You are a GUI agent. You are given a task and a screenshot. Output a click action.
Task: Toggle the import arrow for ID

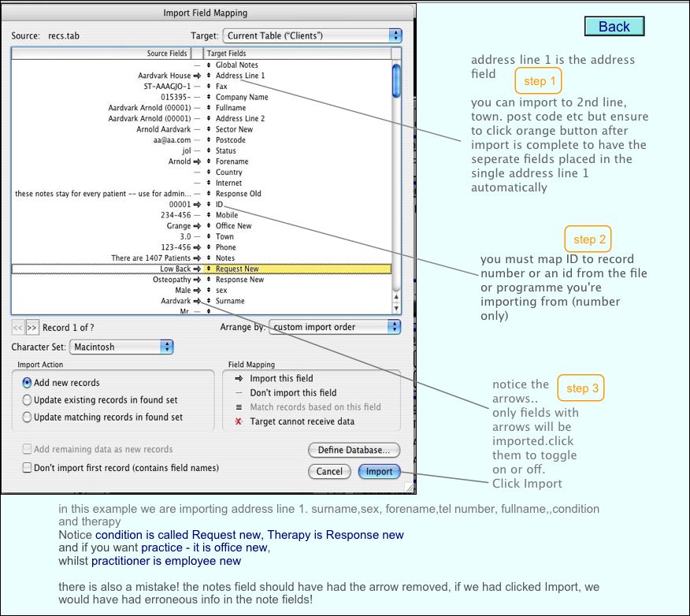coord(197,205)
